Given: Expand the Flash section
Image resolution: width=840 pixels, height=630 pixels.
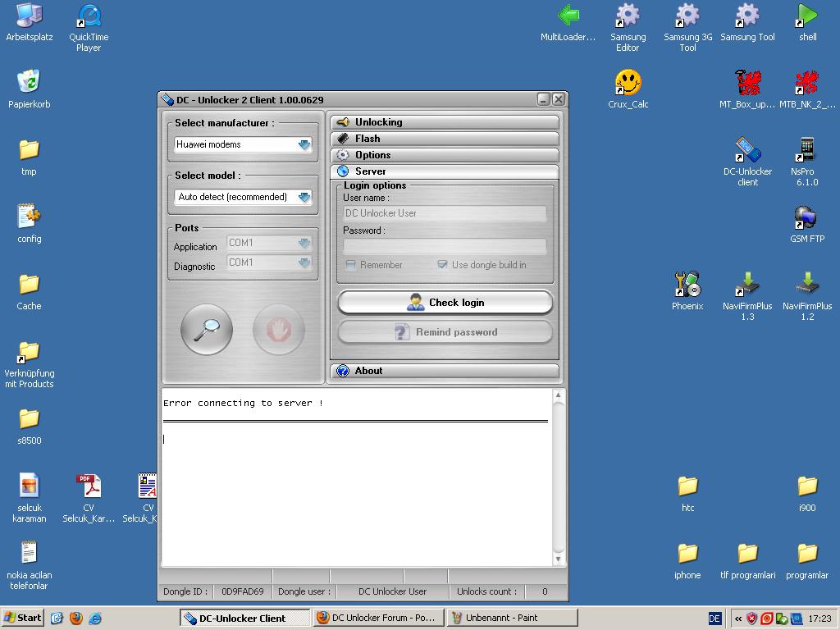Looking at the screenshot, I should click(x=444, y=139).
